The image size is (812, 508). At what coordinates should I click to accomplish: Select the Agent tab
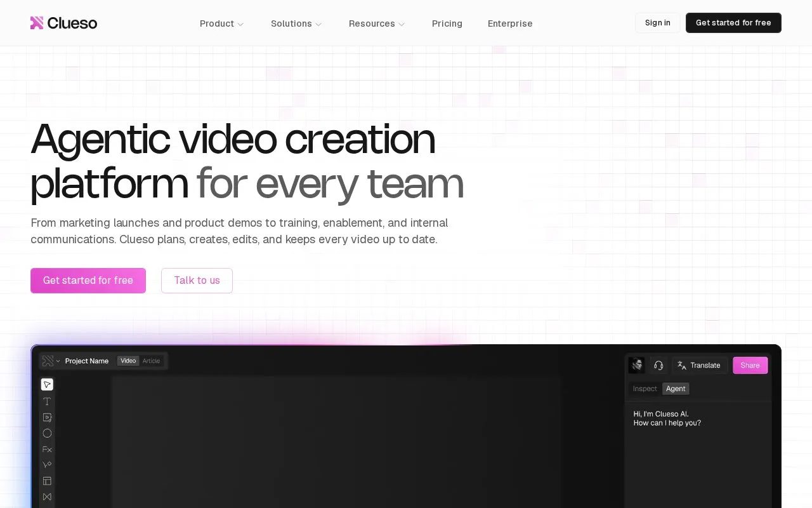coord(676,389)
